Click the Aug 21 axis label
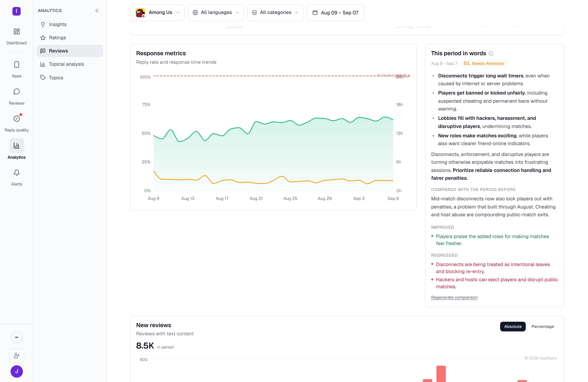This screenshot has height=382, width=588. point(256,198)
